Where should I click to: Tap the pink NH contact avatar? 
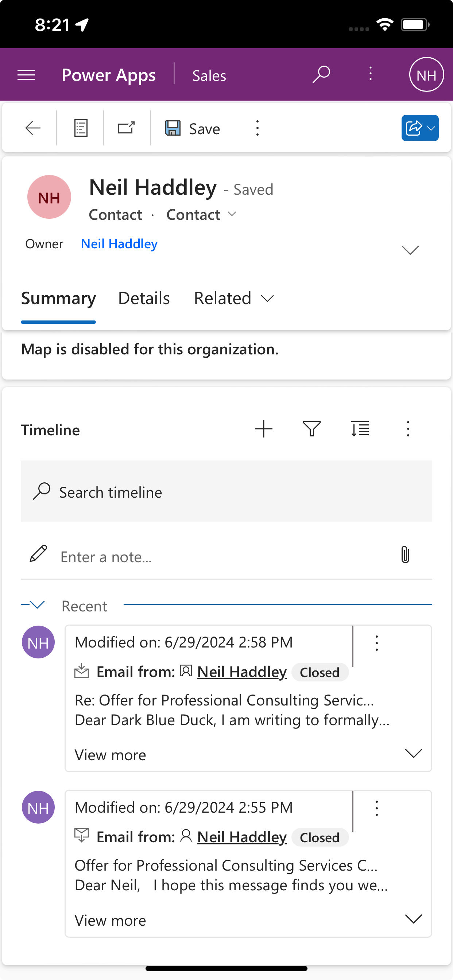coord(49,197)
